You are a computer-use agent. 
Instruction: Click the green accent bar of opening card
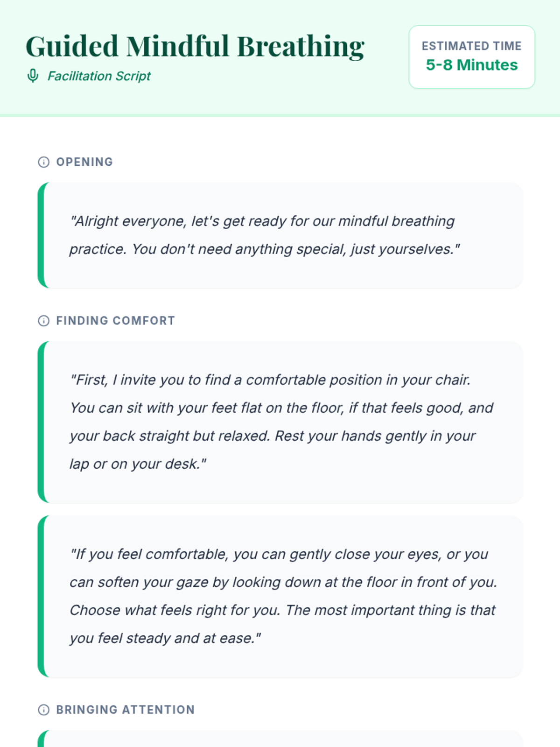[41, 235]
